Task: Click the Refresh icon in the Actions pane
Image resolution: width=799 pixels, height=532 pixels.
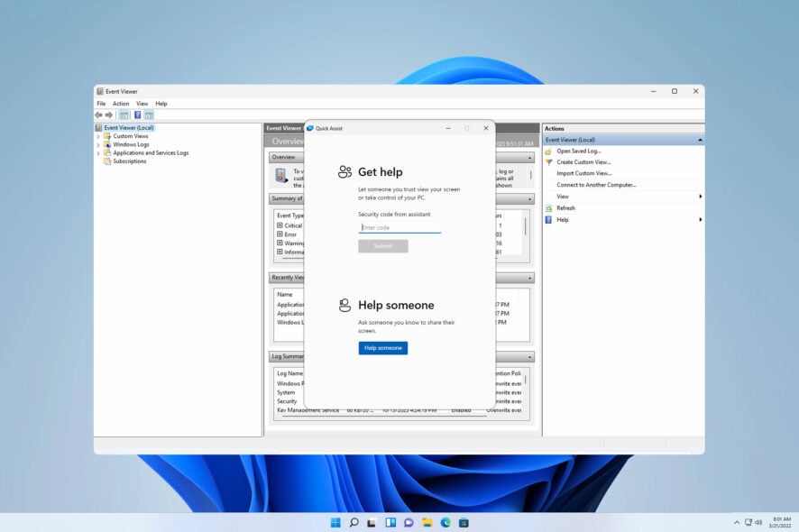Action: pyautogui.click(x=547, y=207)
